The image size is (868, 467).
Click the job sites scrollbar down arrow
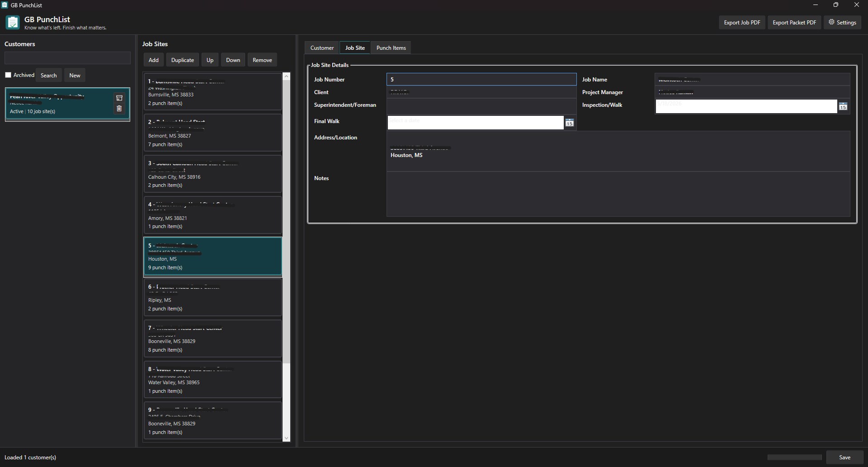(286, 438)
